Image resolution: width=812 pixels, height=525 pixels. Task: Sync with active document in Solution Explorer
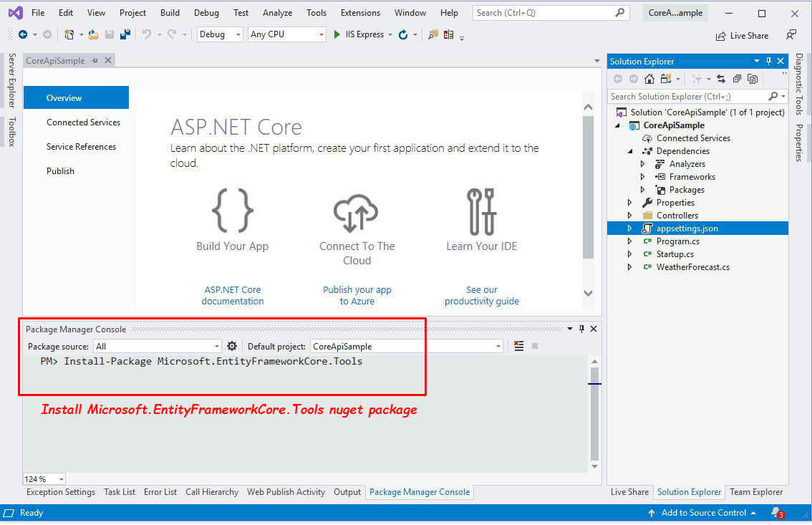click(721, 79)
